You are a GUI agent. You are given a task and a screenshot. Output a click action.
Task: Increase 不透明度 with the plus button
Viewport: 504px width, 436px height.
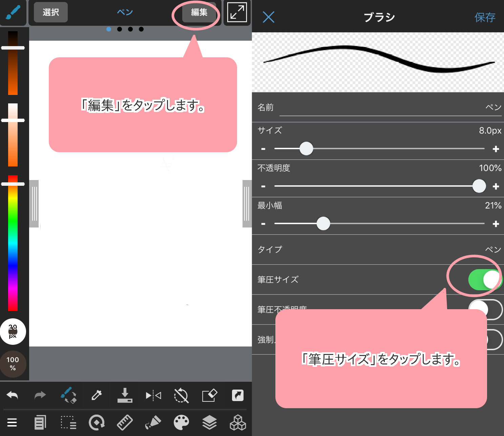coord(496,186)
